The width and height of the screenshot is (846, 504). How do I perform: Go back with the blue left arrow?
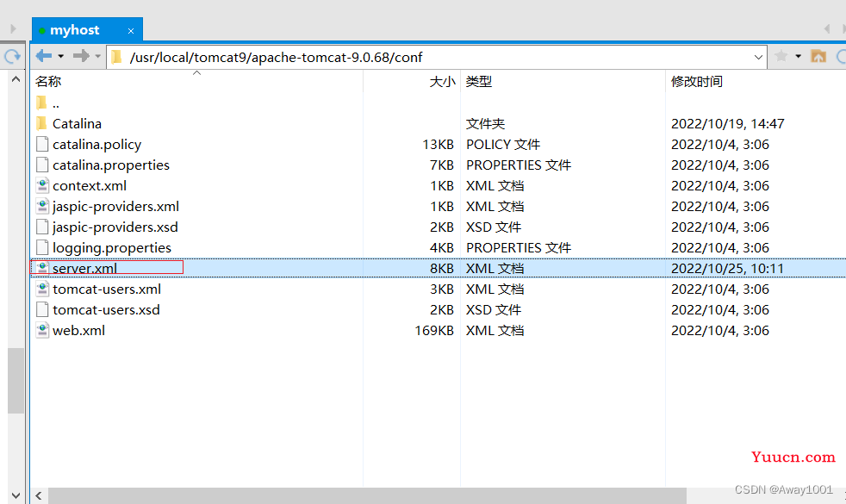pyautogui.click(x=44, y=56)
